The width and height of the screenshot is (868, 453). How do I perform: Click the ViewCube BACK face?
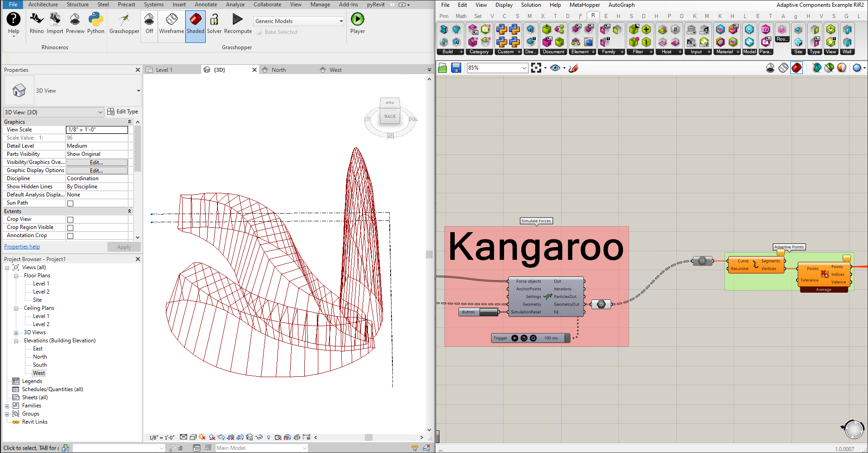390,117
